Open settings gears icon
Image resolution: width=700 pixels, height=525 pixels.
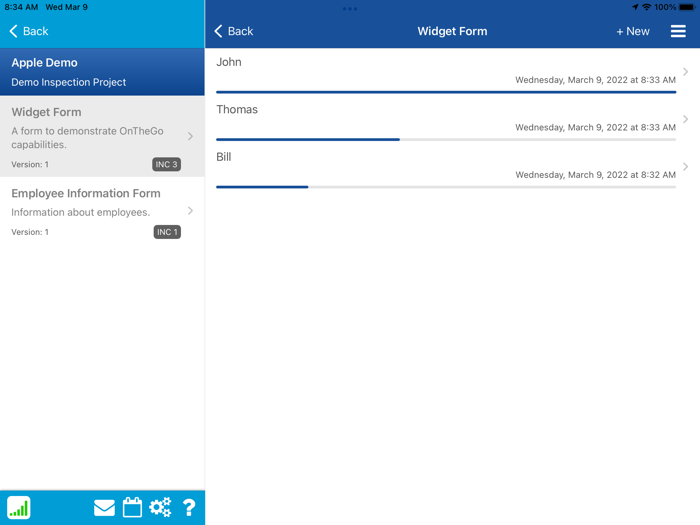point(160,508)
